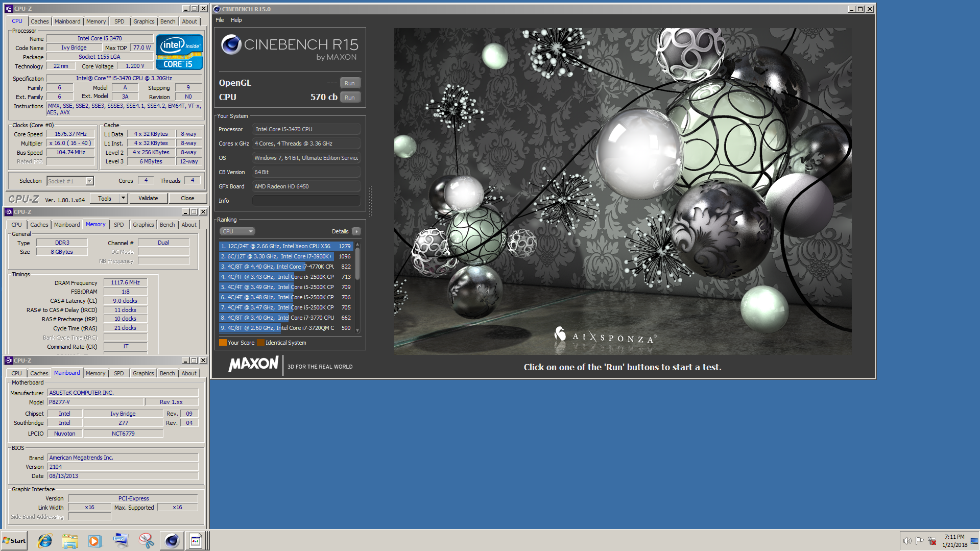This screenshot has width=980, height=551.
Task: Select ranking entry i7-4770K 822
Action: click(x=286, y=267)
